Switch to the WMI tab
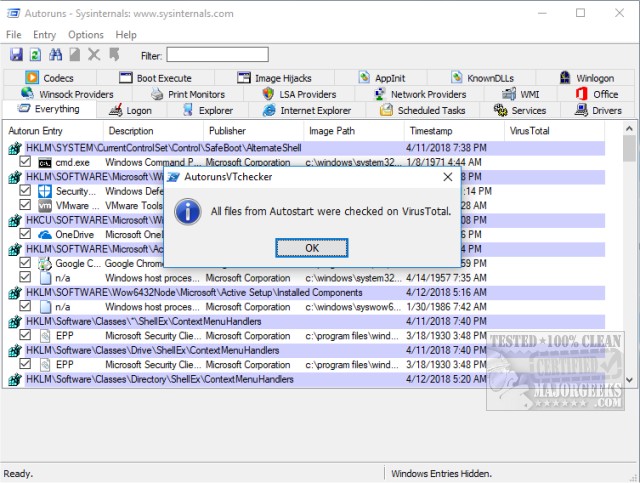 (x=520, y=94)
